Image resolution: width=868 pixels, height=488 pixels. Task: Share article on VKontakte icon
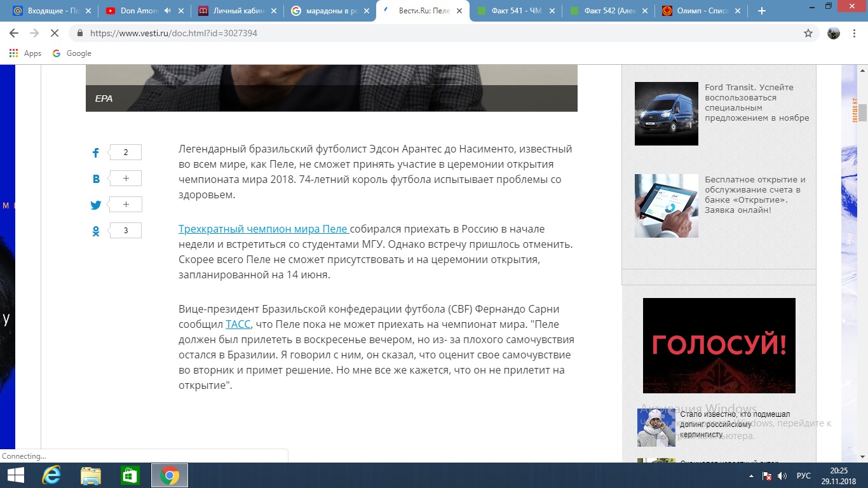click(96, 179)
